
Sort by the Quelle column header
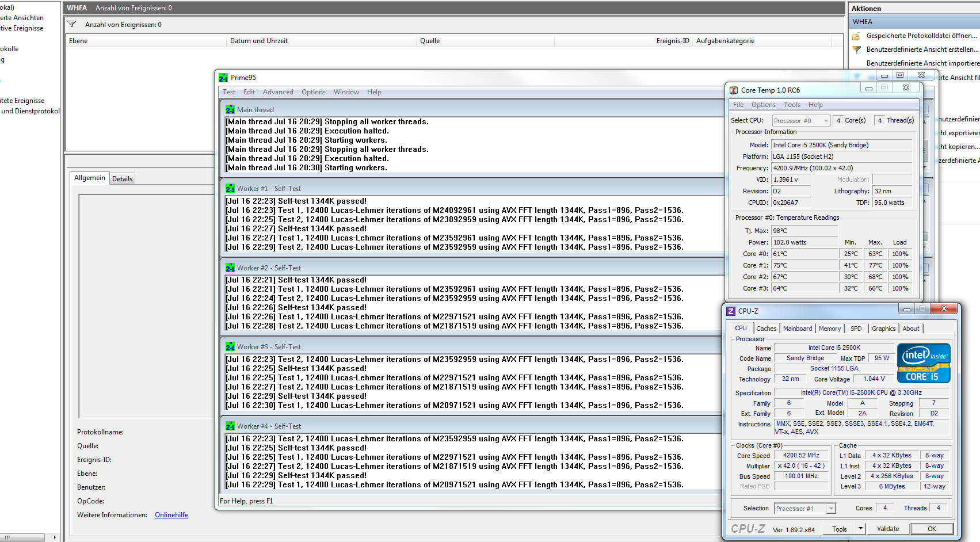pos(486,41)
